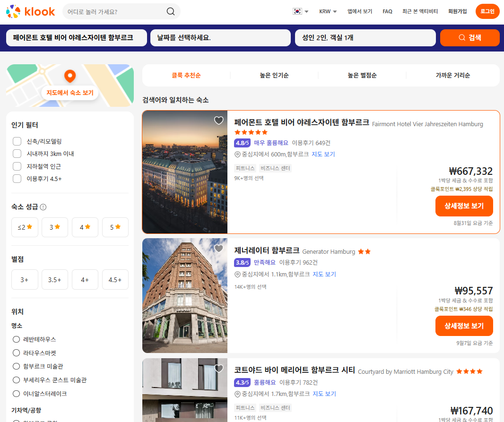The width and height of the screenshot is (504, 422).
Task: Click the 코트야드 바이 메리어트 함부르크 시티 title
Action: (x=295, y=370)
